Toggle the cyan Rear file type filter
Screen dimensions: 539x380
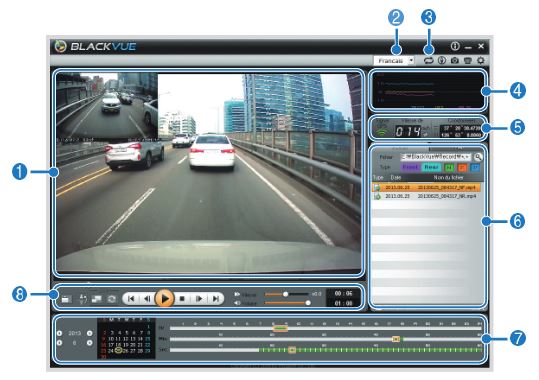(431, 167)
